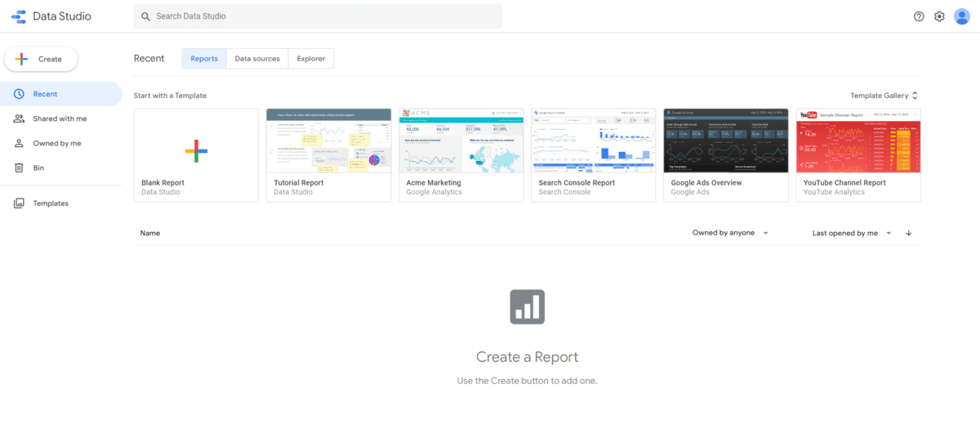Open the Owned by anyone dropdown
This screenshot has height=429, width=980.
(x=731, y=233)
